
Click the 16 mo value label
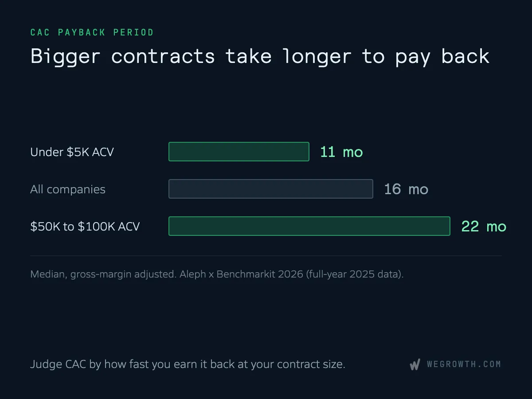[406, 189]
